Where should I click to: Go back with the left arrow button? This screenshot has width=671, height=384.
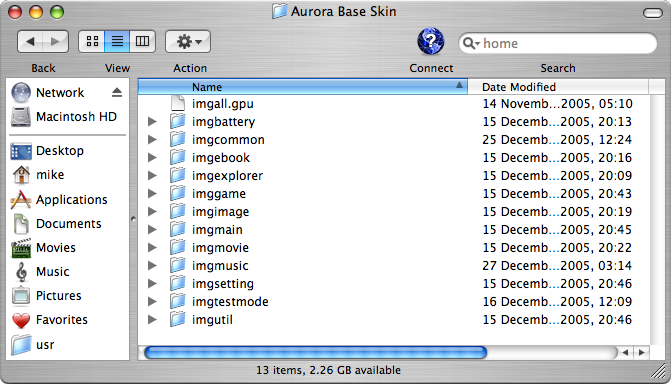pyautogui.click(x=30, y=42)
